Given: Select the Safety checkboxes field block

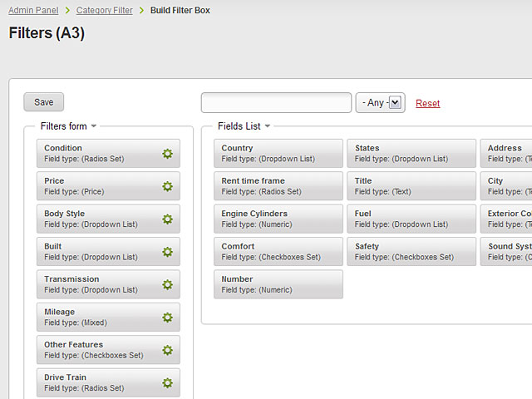Looking at the screenshot, I should (x=411, y=252).
